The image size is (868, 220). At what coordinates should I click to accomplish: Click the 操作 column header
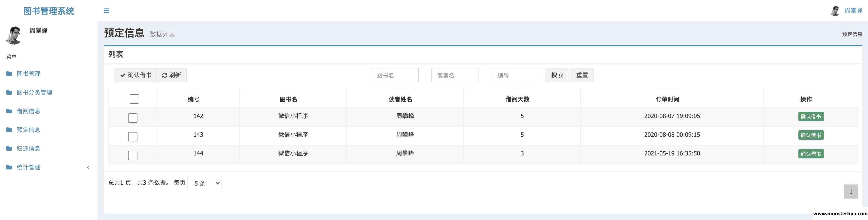[806, 99]
